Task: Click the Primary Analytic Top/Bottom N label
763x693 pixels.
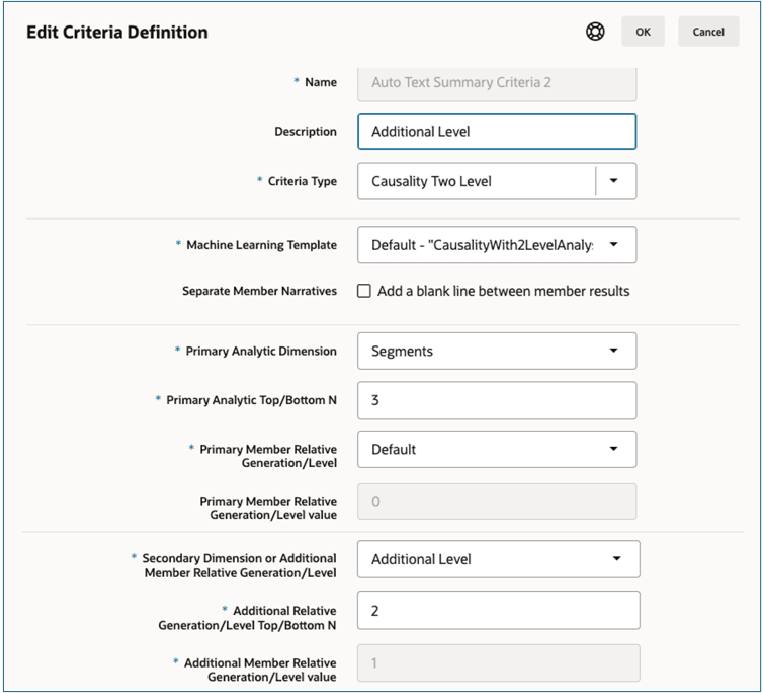Action: coord(251,400)
